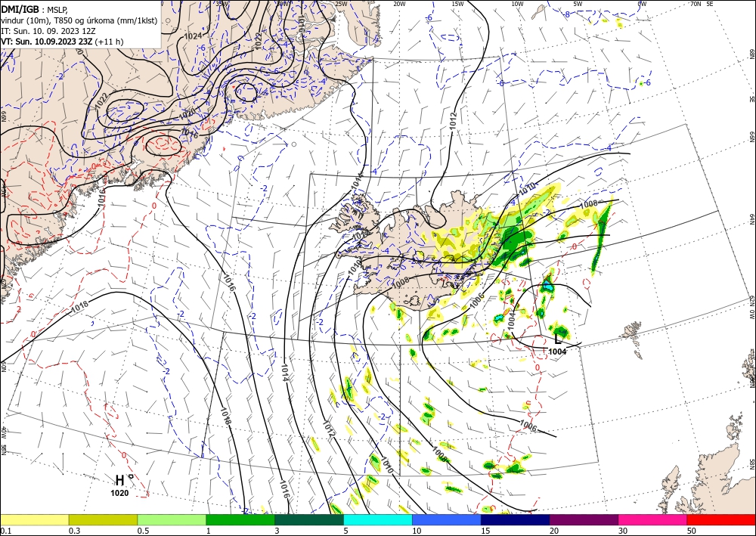Click the '0.3' legend scale value
The height and width of the screenshot is (536, 756).
74,531
